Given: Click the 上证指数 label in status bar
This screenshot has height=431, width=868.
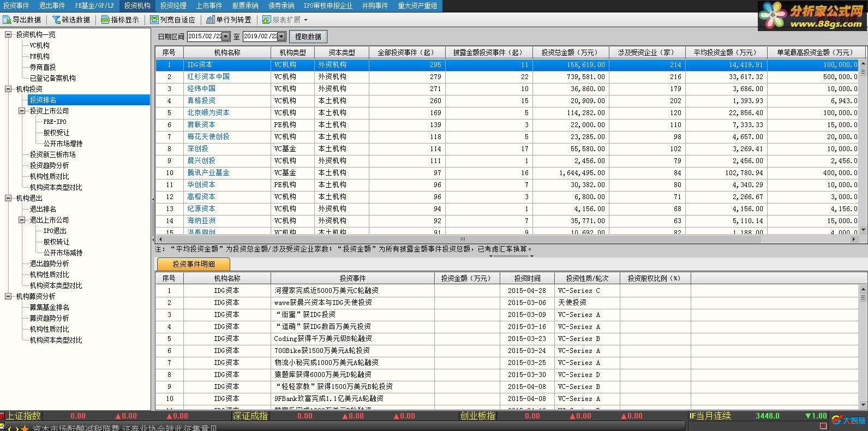Looking at the screenshot, I should pyautogui.click(x=23, y=416).
